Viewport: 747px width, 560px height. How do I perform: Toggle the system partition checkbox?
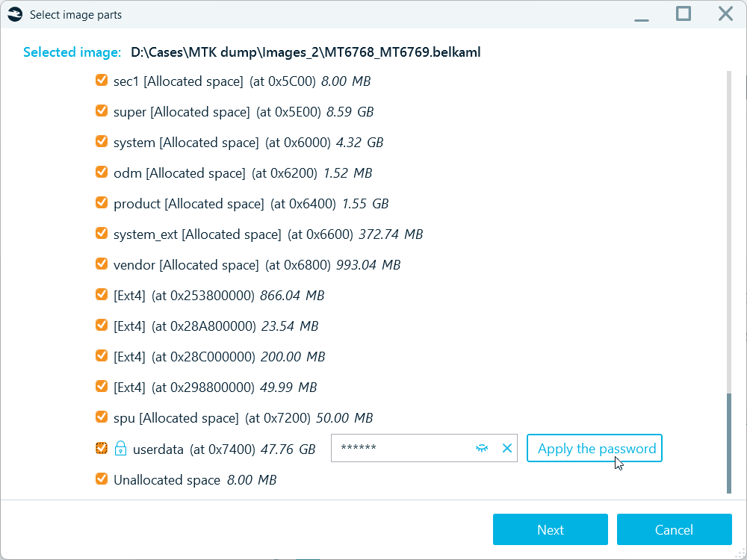(x=102, y=141)
